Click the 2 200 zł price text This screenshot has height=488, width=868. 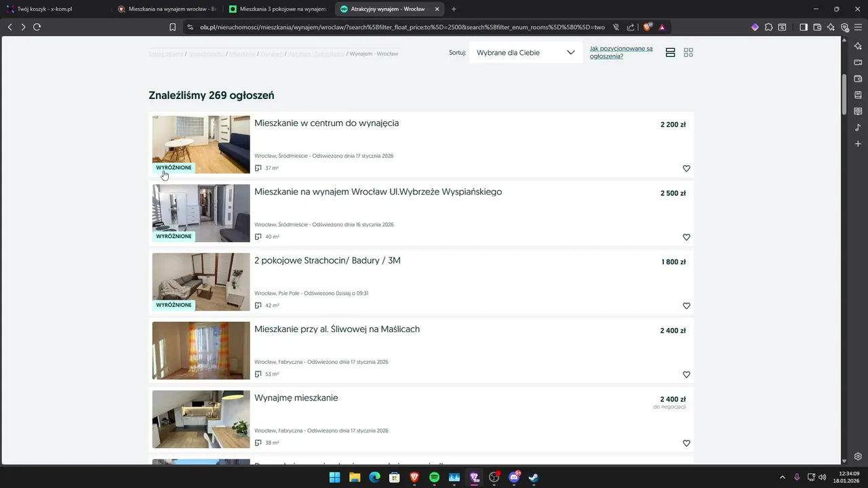(x=673, y=125)
